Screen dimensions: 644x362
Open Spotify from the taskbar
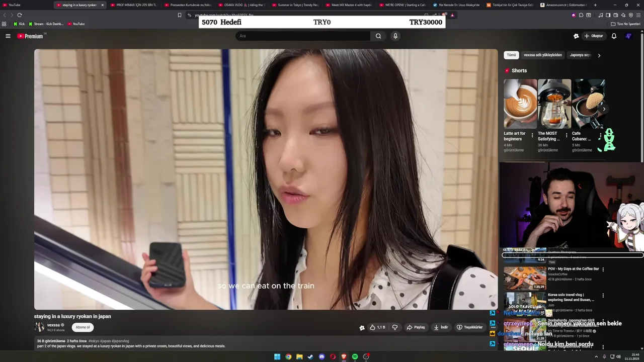coord(355,357)
